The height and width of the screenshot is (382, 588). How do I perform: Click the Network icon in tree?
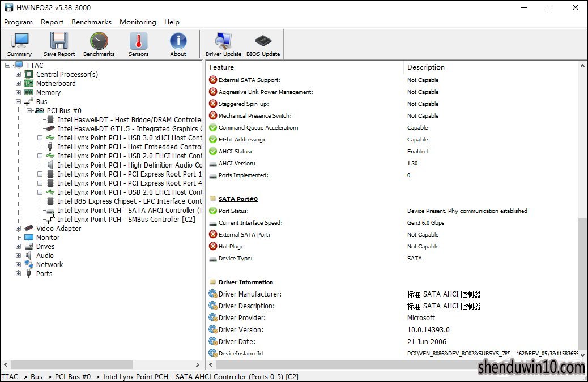coord(29,264)
